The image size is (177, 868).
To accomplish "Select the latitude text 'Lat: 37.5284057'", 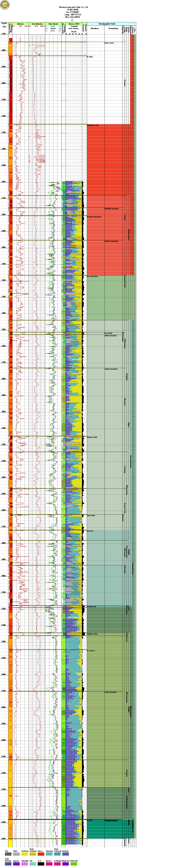I will tap(72, 12).
